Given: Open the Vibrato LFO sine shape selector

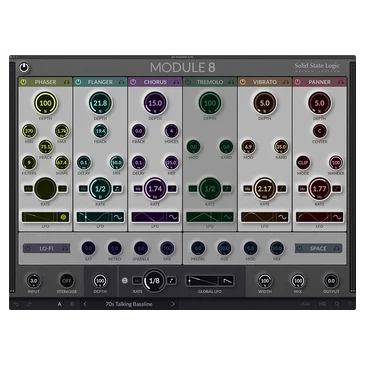Looking at the screenshot, I should point(283,217).
